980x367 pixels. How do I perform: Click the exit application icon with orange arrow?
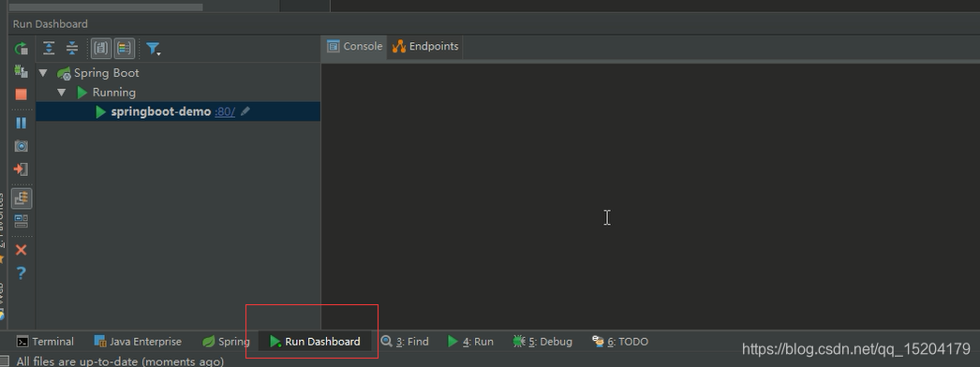pyautogui.click(x=22, y=169)
